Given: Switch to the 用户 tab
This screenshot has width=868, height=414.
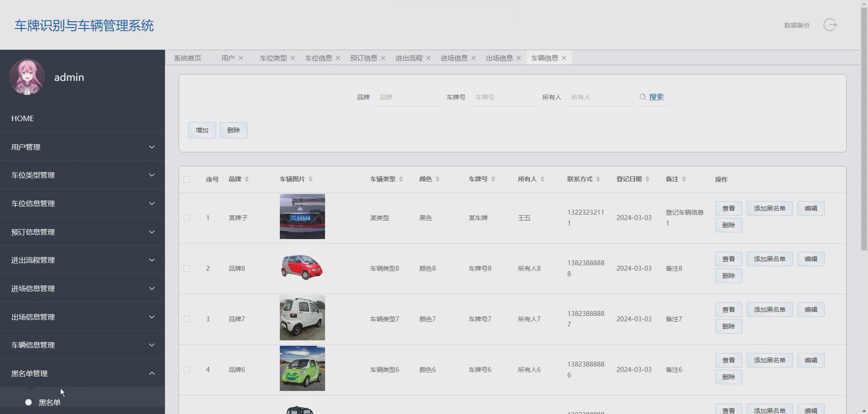Looking at the screenshot, I should tap(228, 58).
